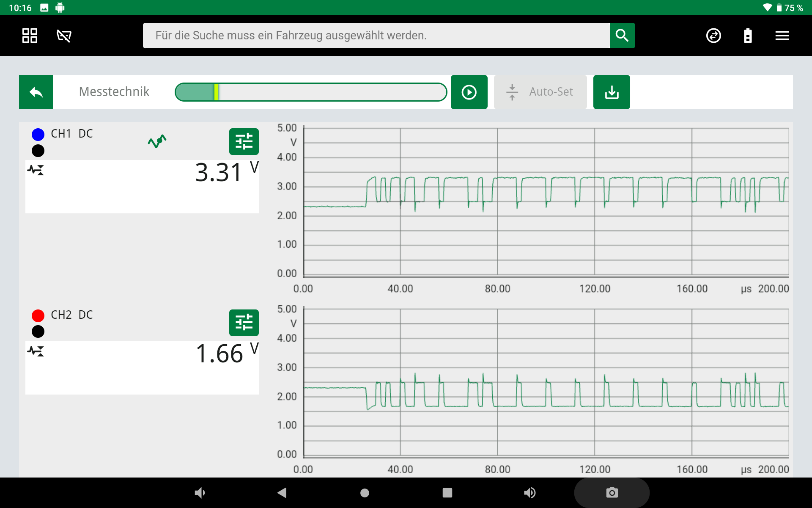Select the waveform signal icon next to CH1
Screen dimensions: 812x508
[x=157, y=141]
